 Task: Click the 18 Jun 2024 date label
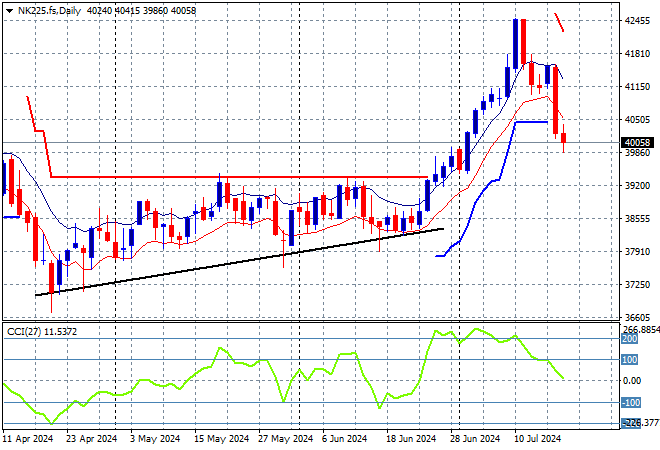(x=411, y=439)
